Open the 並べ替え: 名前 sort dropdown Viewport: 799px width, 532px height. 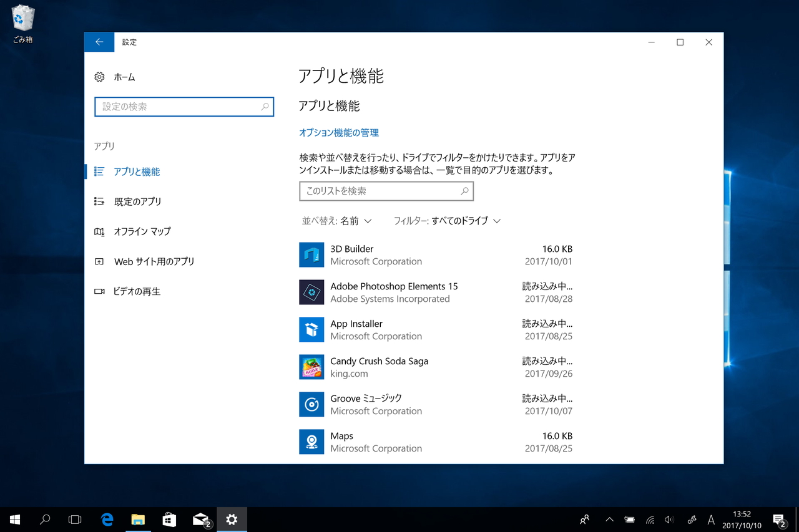click(337, 221)
